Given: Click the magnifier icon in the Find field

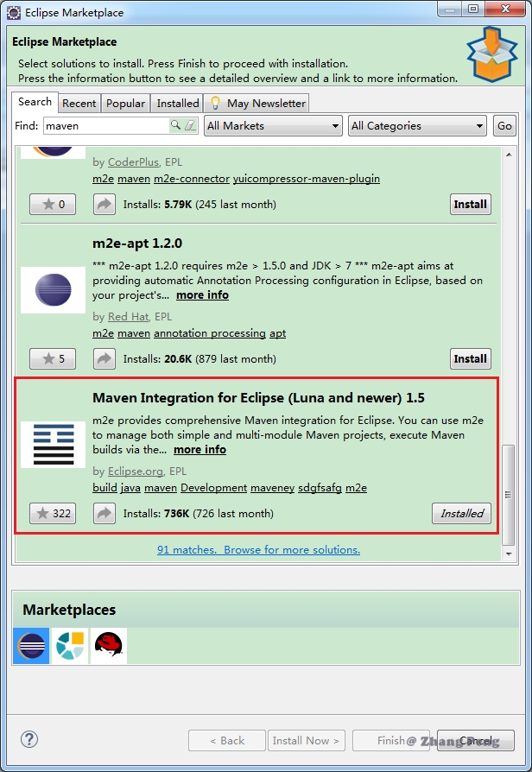Looking at the screenshot, I should click(x=175, y=126).
